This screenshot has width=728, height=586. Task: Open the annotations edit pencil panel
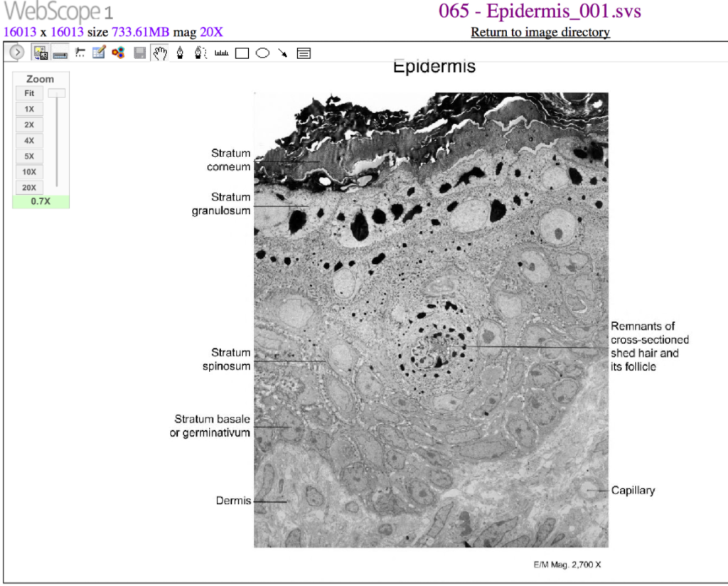pyautogui.click(x=99, y=53)
